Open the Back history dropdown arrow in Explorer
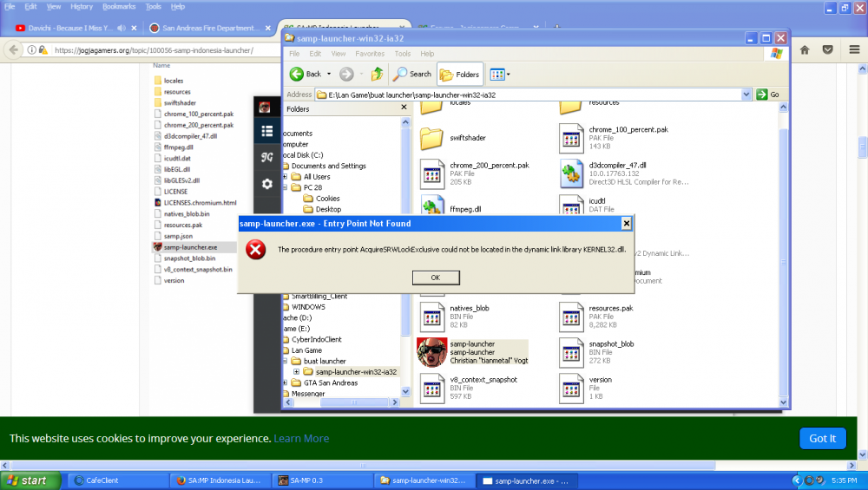868x490 pixels. pos(329,74)
